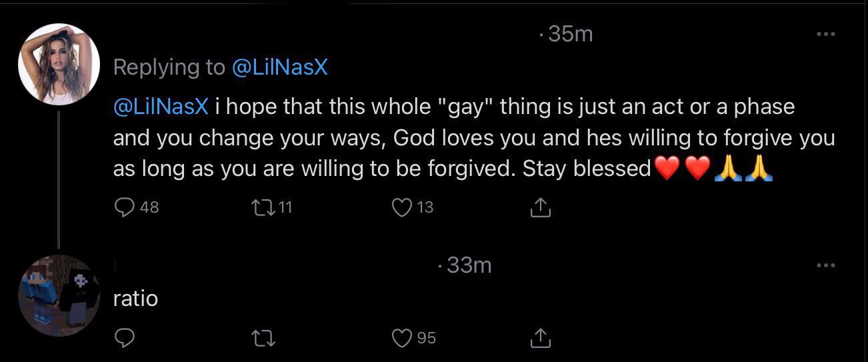Screen dimensions: 868x362
Task: Click the 35m timestamp
Action: [x=570, y=34]
